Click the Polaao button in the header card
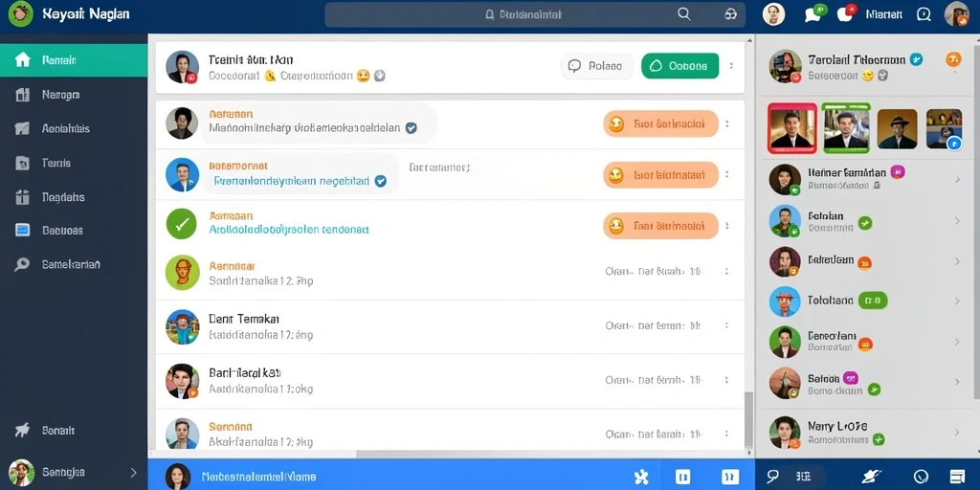Viewport: 980px width, 490px height. [x=596, y=66]
